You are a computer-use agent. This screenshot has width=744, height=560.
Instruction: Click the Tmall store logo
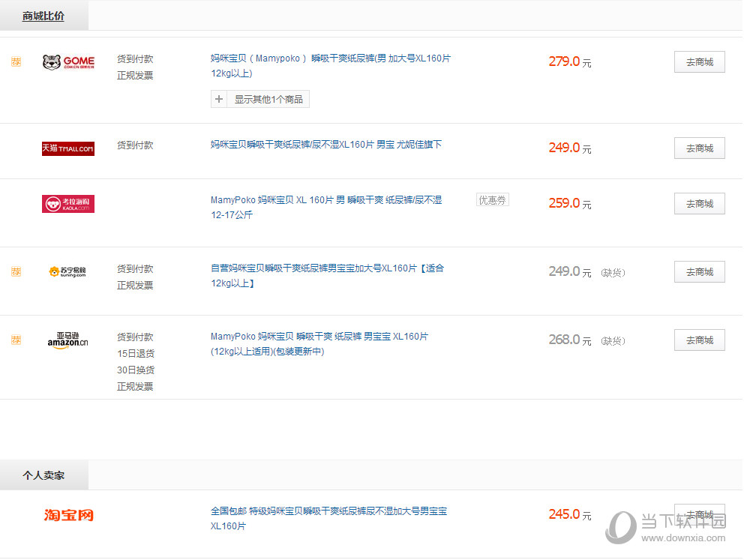68,148
